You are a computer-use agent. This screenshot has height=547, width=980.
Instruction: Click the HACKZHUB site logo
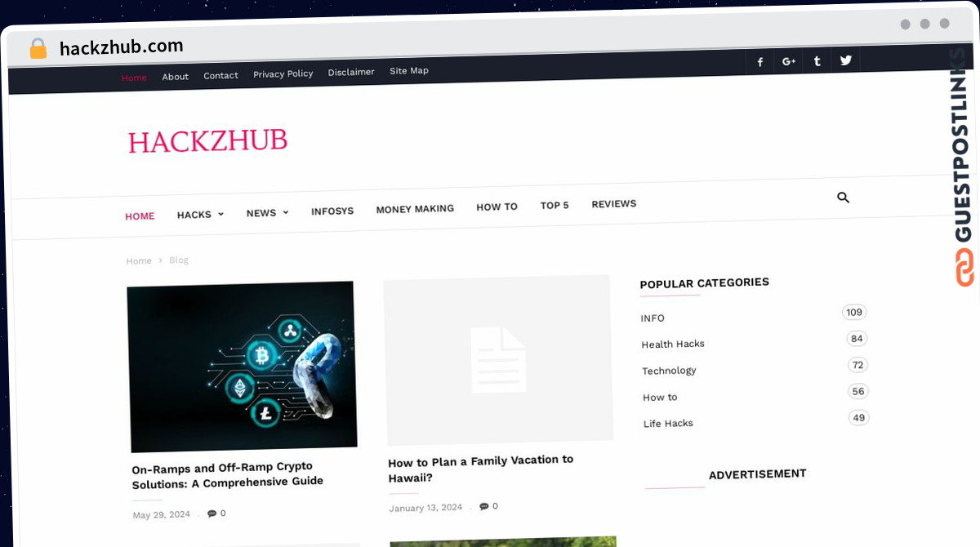coord(207,141)
